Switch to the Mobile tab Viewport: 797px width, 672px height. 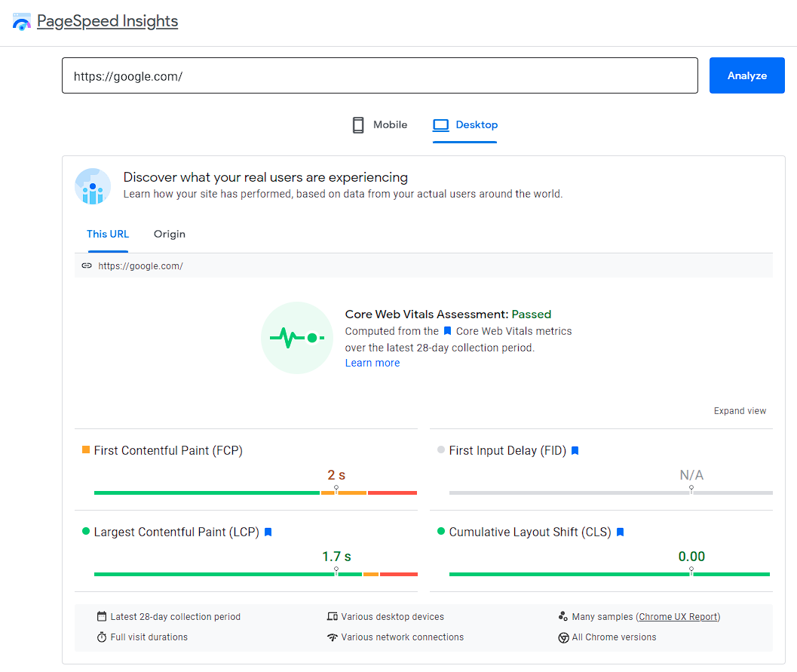tap(379, 125)
